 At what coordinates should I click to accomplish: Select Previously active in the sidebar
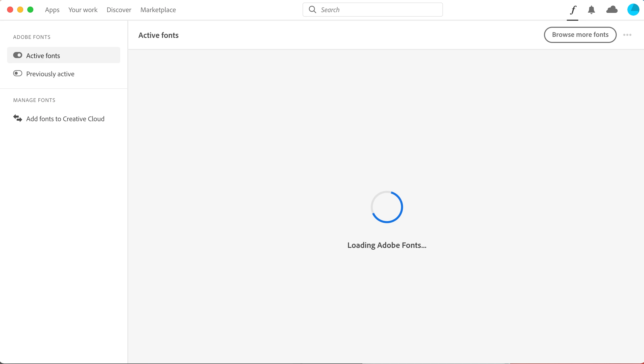(50, 74)
